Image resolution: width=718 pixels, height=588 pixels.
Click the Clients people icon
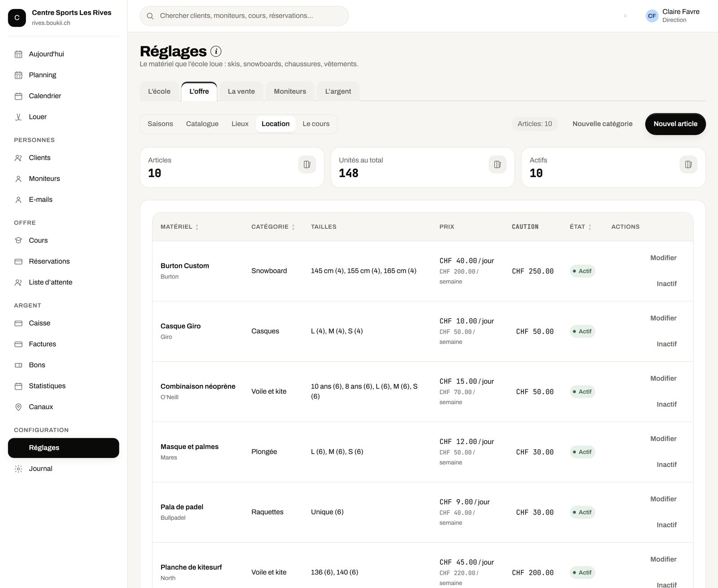pos(18,158)
